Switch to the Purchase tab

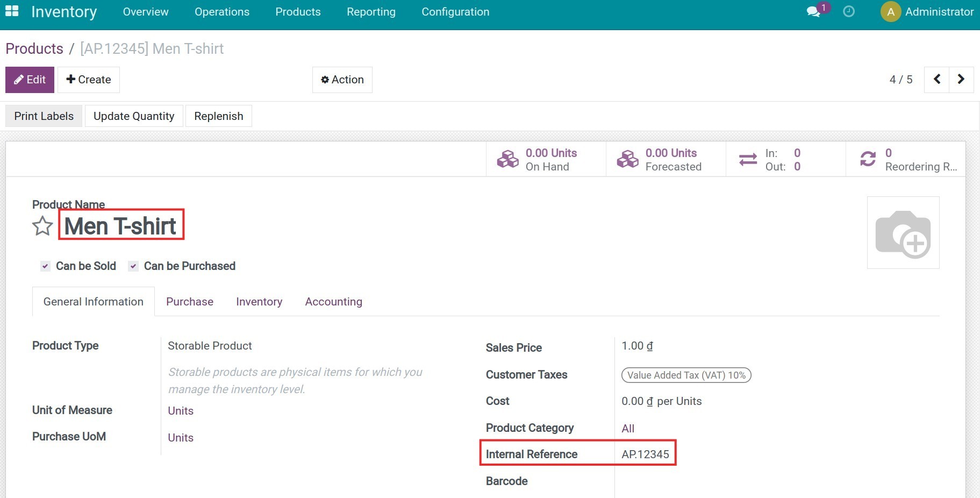click(x=189, y=302)
